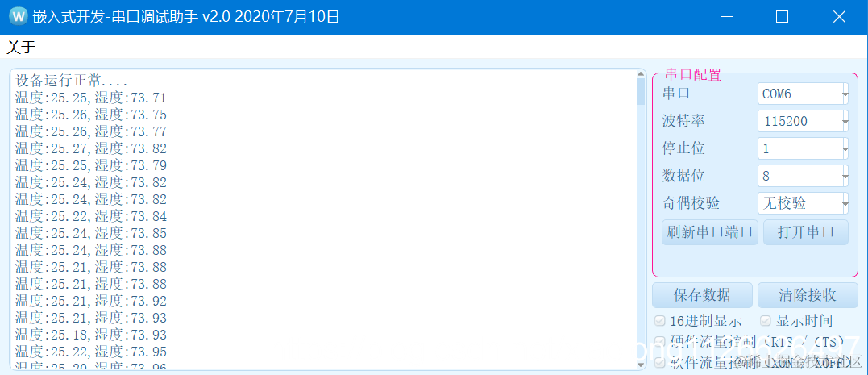Close the serial debug assistant window
868x375 pixels.
click(839, 17)
